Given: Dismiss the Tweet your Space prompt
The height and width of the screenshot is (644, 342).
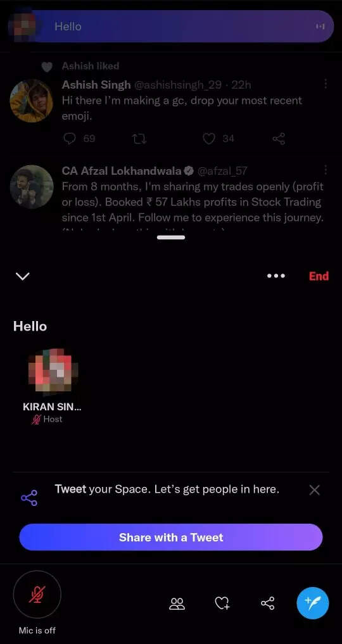Looking at the screenshot, I should pyautogui.click(x=315, y=489).
